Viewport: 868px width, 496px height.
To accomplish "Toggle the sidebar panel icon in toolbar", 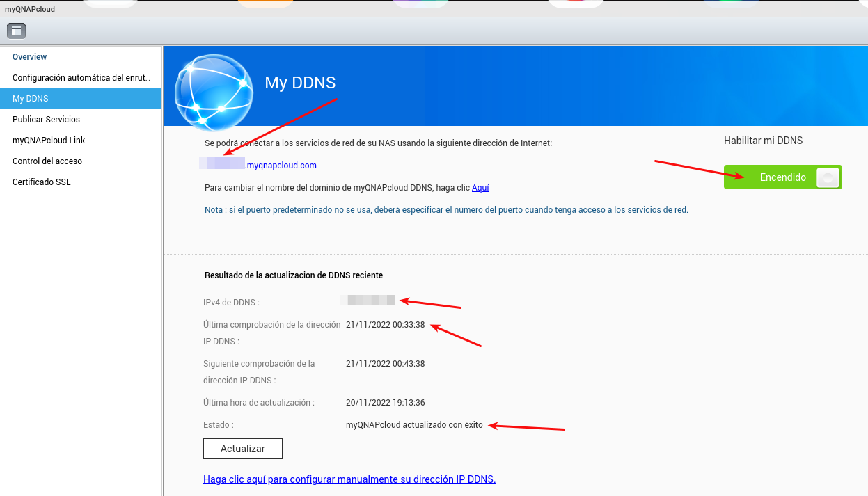I will (17, 31).
